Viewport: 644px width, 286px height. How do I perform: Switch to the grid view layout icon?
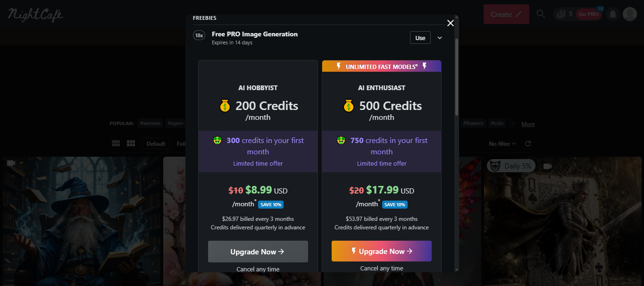coord(131,143)
